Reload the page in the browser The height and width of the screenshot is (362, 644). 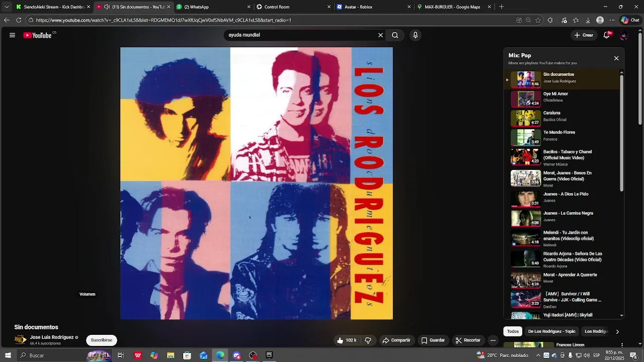click(x=19, y=20)
